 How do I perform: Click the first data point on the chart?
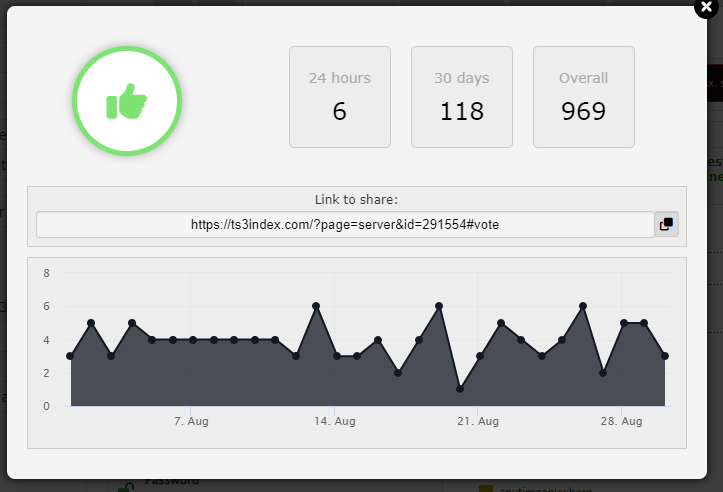coord(70,356)
